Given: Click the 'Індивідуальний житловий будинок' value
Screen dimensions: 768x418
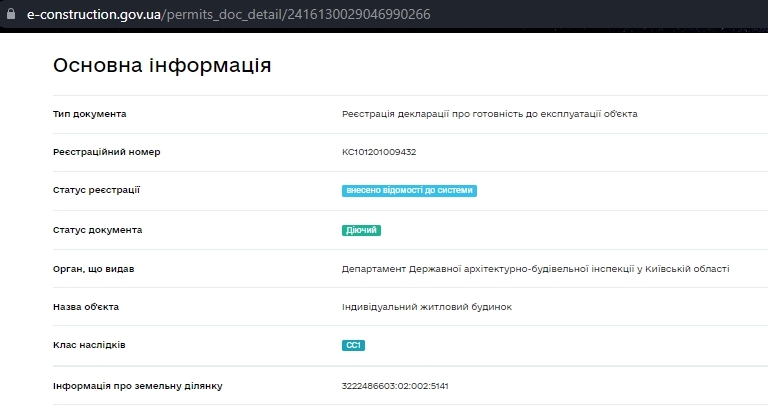Looking at the screenshot, I should tap(427, 307).
